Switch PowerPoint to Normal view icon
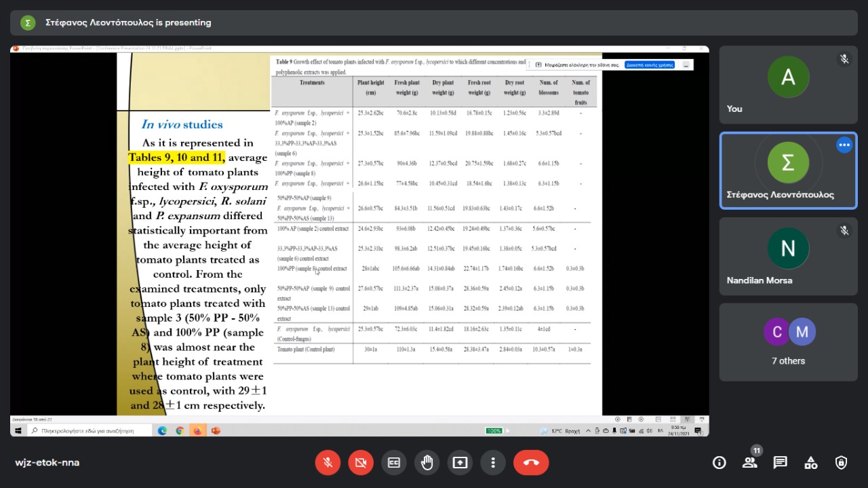868x488 pixels. tap(658, 419)
